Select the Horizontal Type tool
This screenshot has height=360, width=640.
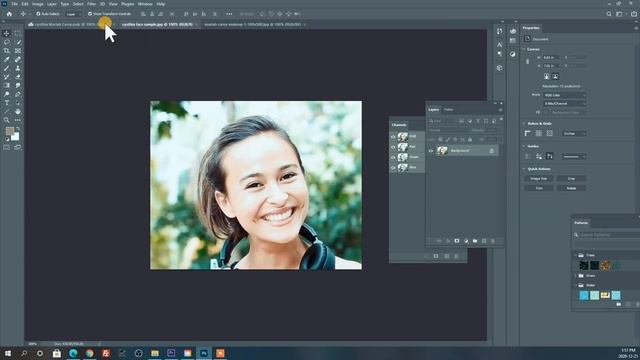[7, 103]
